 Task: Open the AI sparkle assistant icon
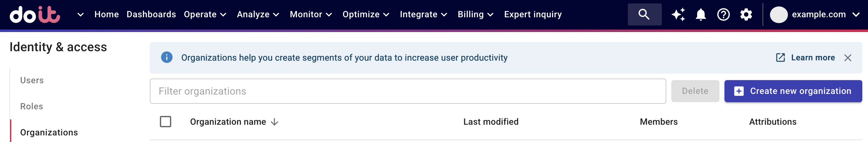pyautogui.click(x=678, y=14)
